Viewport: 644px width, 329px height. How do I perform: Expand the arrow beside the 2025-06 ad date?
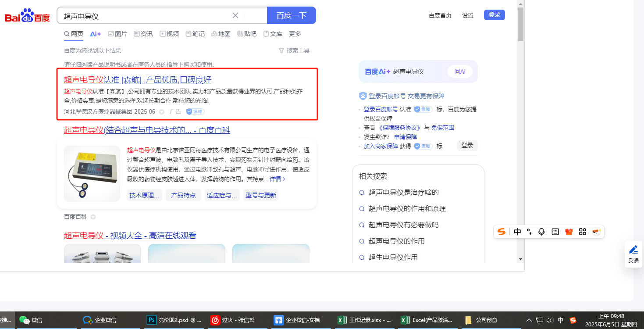[x=162, y=112]
